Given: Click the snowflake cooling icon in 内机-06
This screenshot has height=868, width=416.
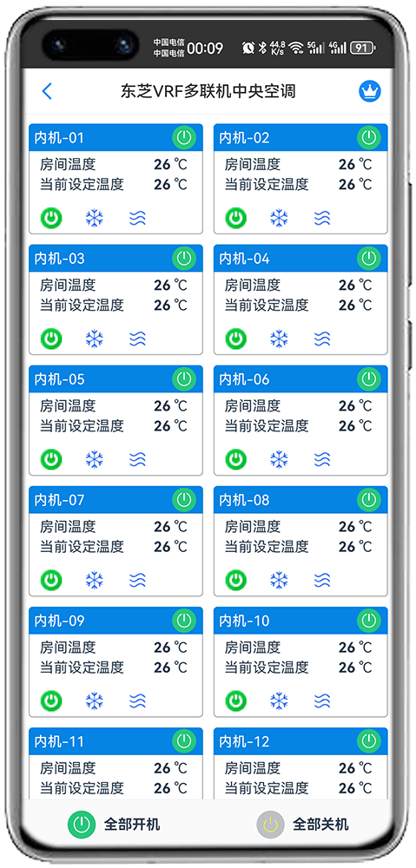Looking at the screenshot, I should pos(279,459).
